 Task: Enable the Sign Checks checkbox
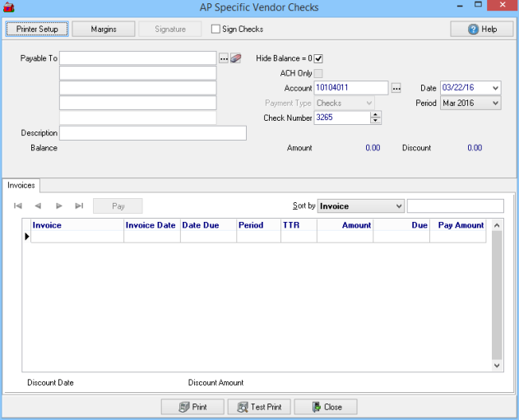(x=216, y=30)
